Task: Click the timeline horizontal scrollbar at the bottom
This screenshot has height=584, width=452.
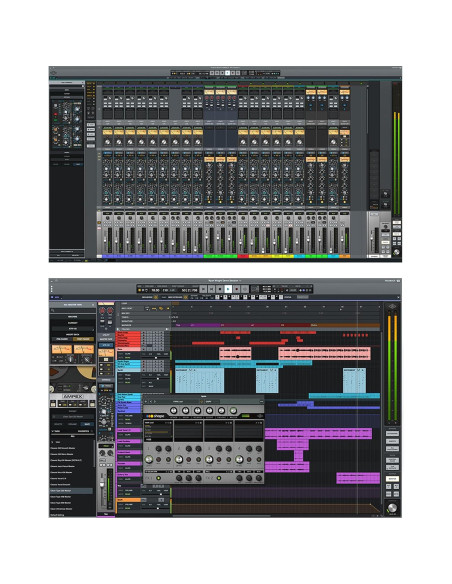Action: click(222, 516)
